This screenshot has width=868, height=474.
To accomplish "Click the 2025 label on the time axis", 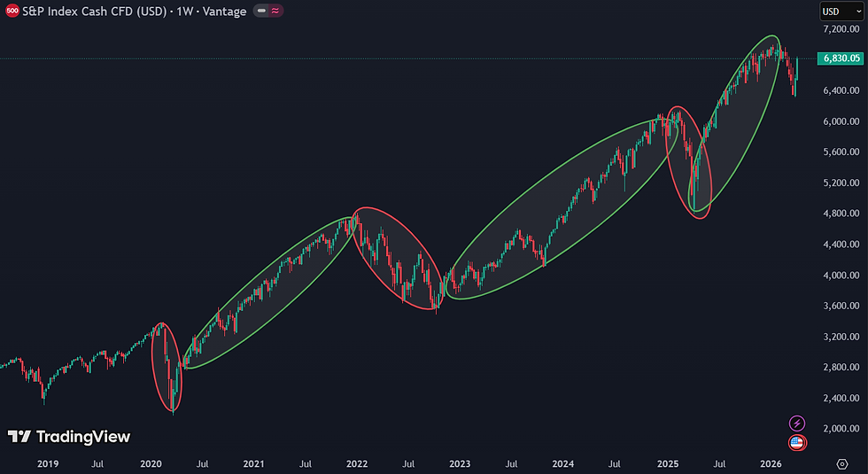I will [x=668, y=464].
